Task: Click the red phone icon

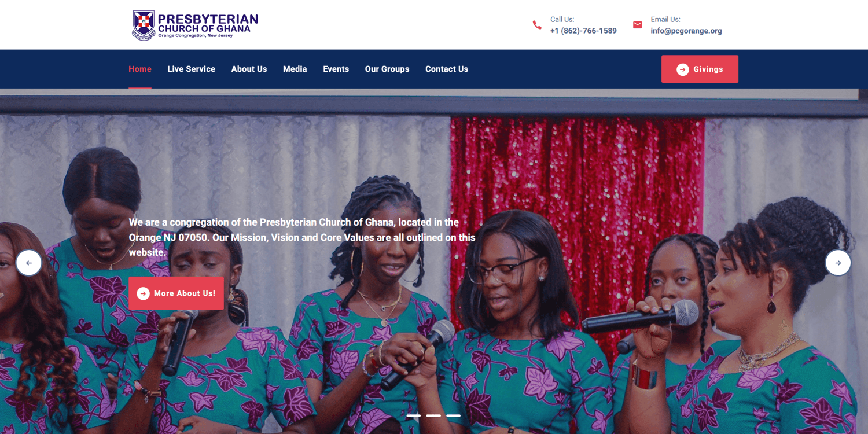Action: click(537, 25)
